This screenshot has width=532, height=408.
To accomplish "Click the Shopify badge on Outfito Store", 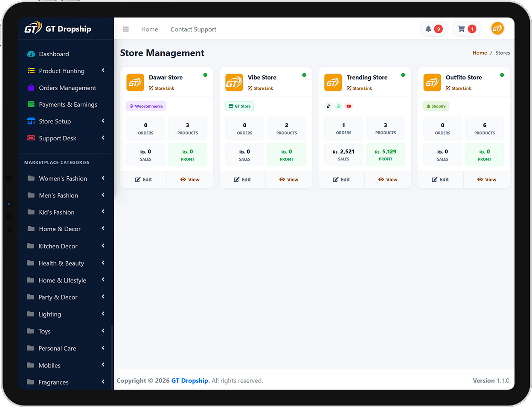I will click(436, 106).
